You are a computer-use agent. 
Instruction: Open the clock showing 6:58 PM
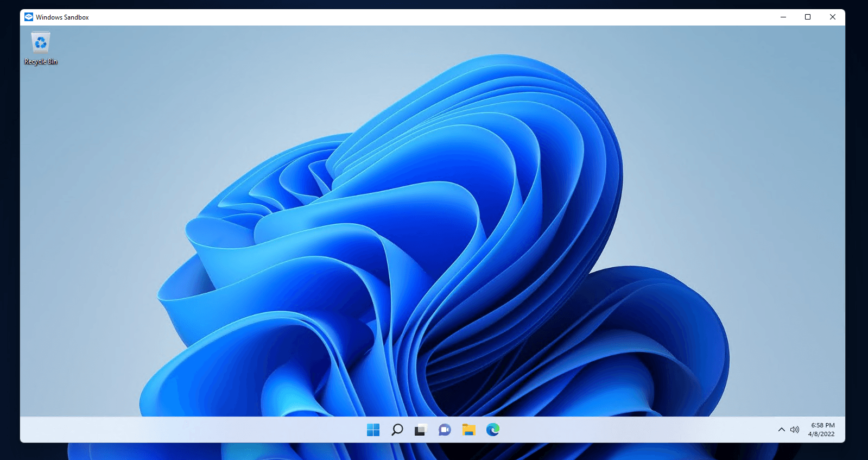[x=823, y=425]
